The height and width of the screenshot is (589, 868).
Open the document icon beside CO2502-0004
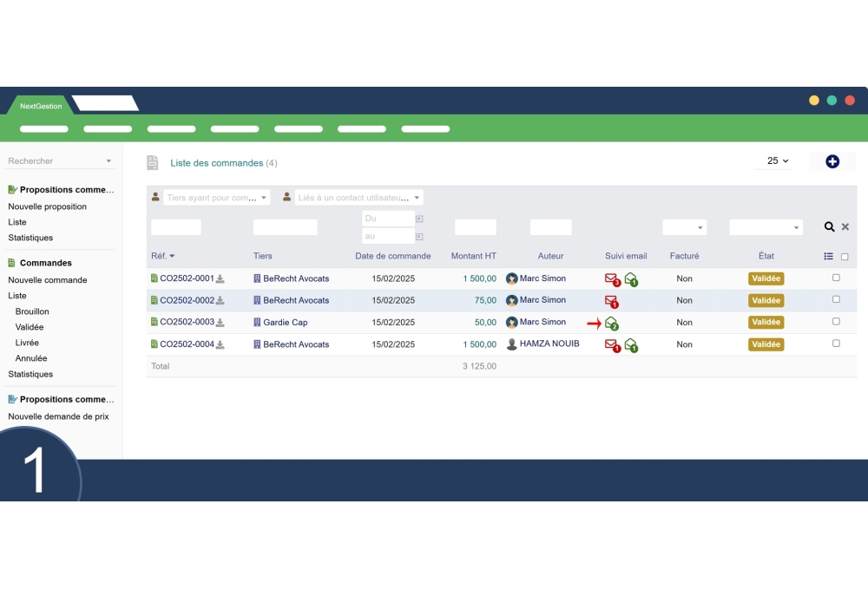click(155, 344)
